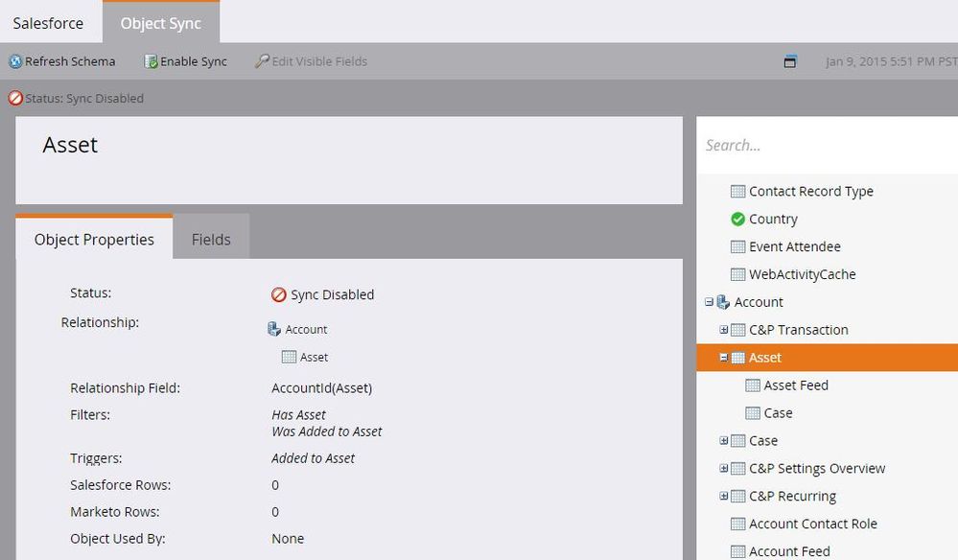Click the Was Added to Asset filter
958x560 pixels.
[x=327, y=432]
